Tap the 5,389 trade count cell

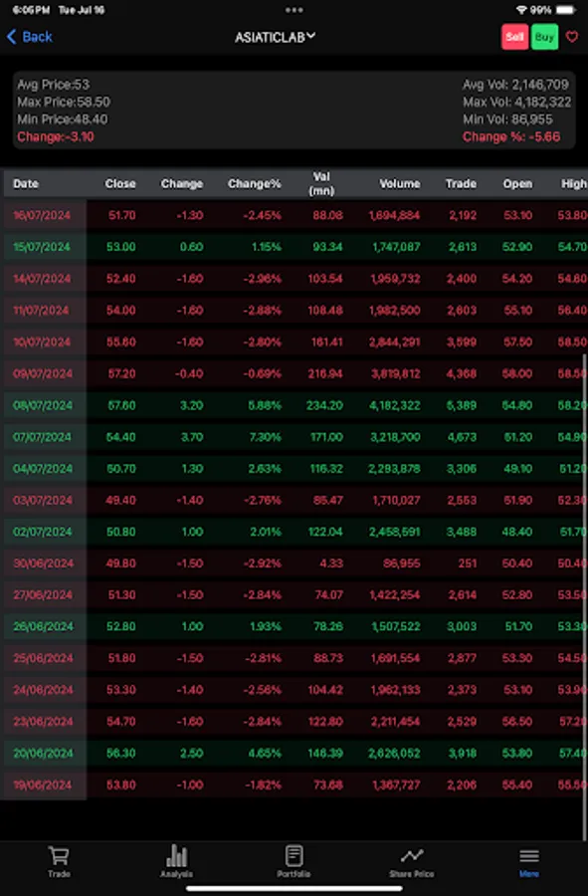[463, 405]
